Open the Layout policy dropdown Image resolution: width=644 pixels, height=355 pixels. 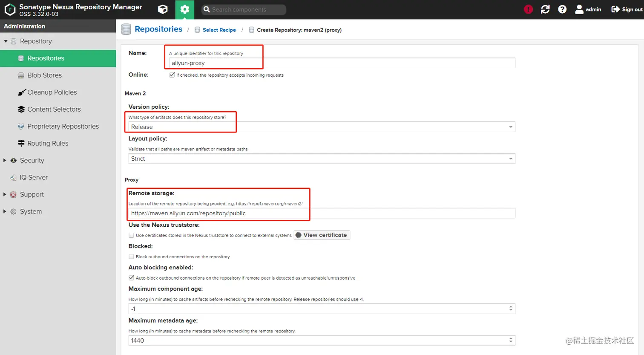[322, 159]
